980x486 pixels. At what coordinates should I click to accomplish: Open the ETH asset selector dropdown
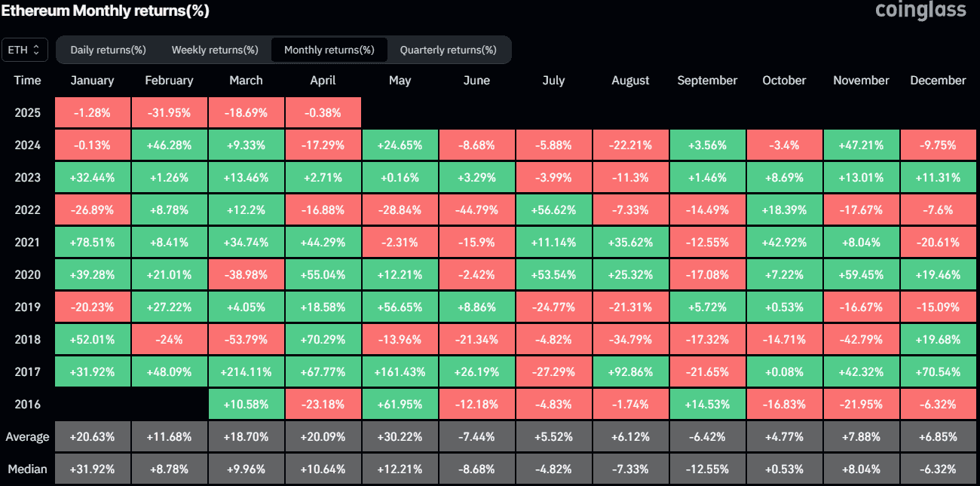25,49
